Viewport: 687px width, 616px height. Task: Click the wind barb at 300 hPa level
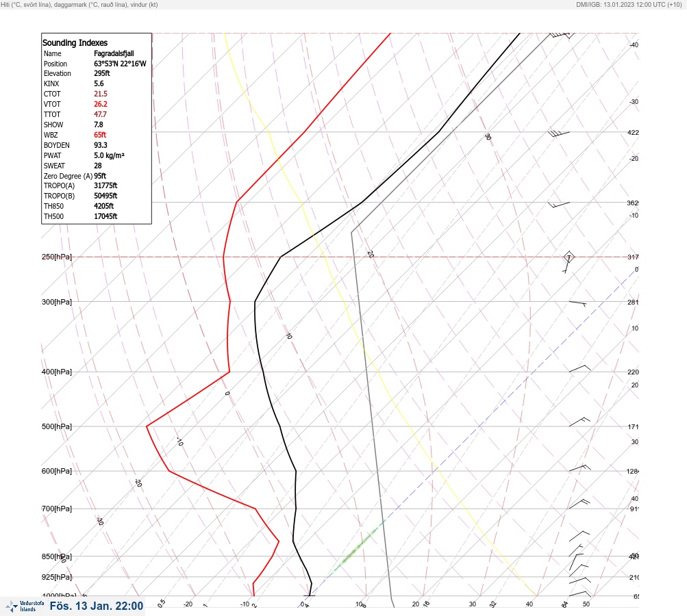click(577, 303)
